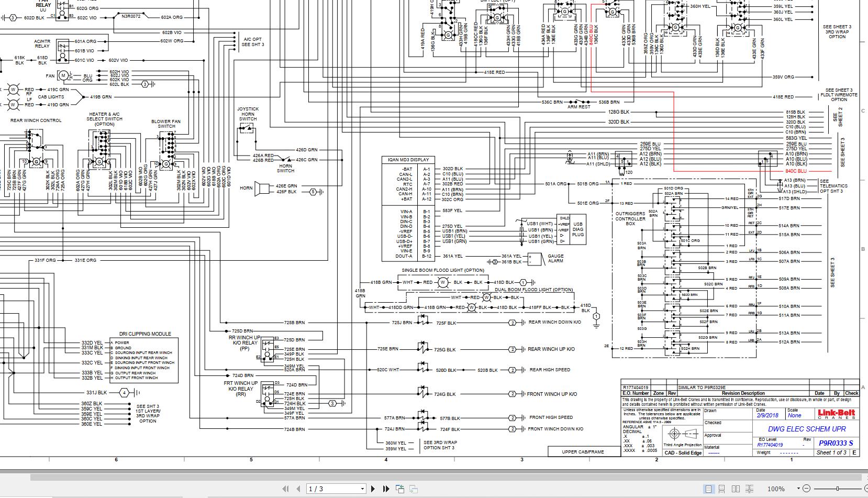Click the 418E RED wire label near SEE SHEET 3
The width and height of the screenshot is (868, 498).
783,97
